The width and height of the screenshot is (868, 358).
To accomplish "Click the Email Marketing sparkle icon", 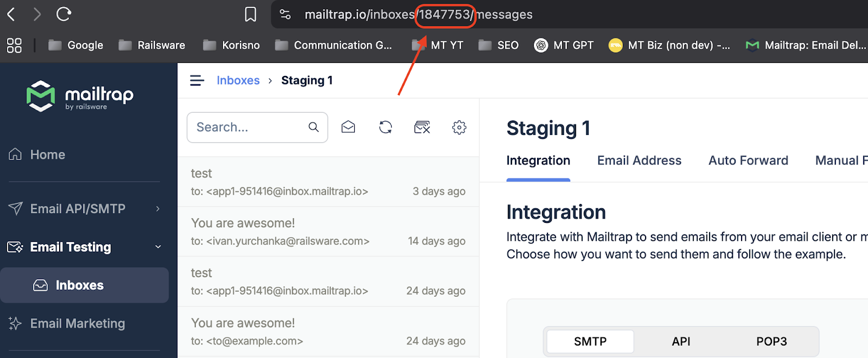I will click(15, 324).
